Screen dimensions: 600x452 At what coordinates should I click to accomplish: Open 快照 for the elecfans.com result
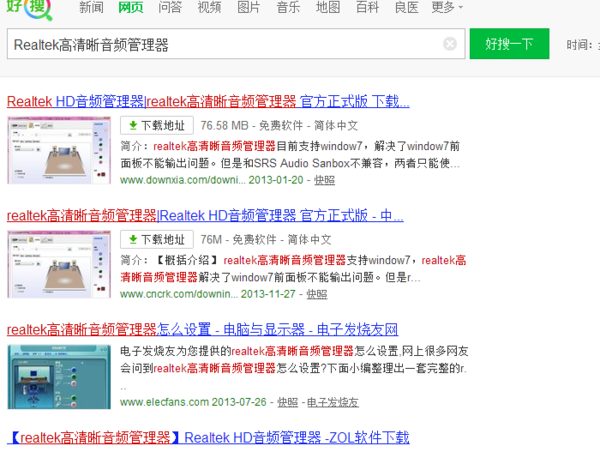pos(288,402)
